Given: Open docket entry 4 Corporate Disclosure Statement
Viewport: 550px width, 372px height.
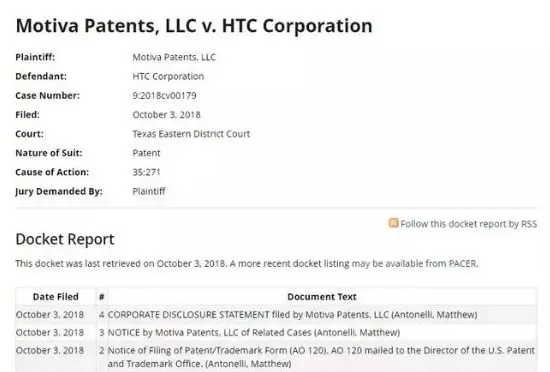Looking at the screenshot, I should (x=292, y=314).
